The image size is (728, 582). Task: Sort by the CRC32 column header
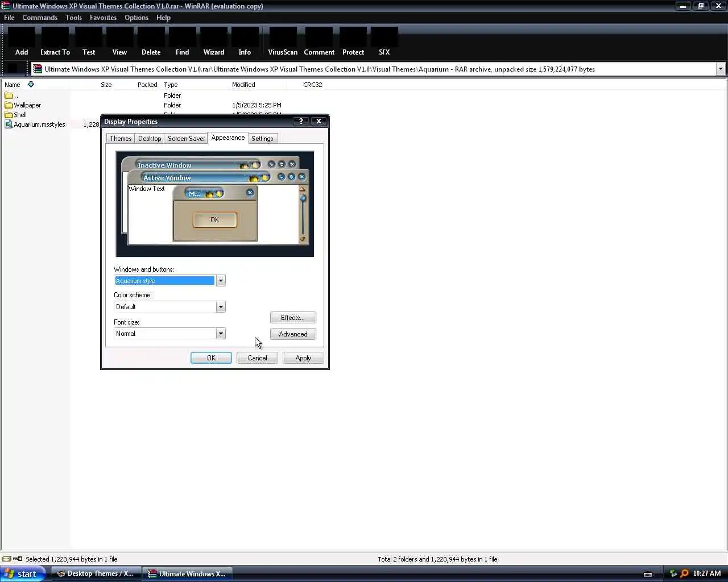313,85
